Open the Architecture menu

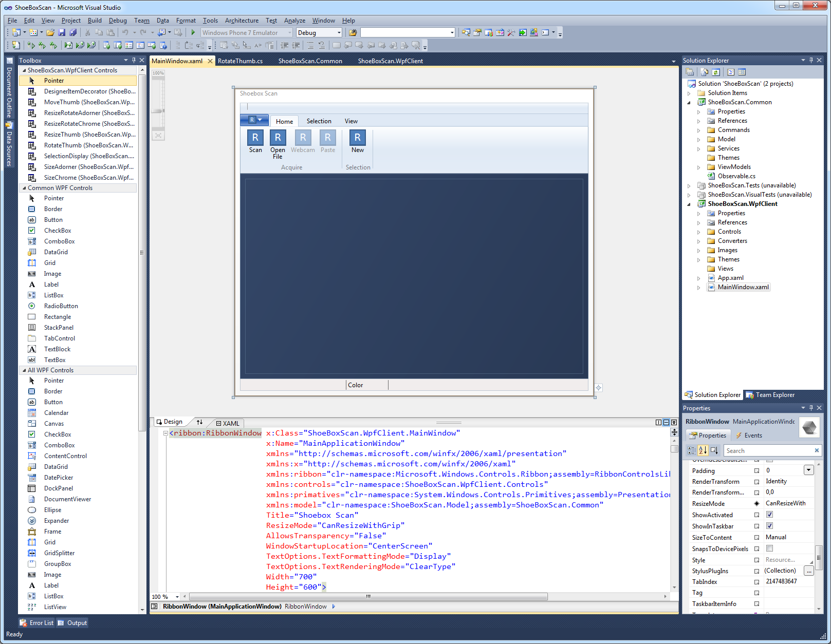click(242, 21)
